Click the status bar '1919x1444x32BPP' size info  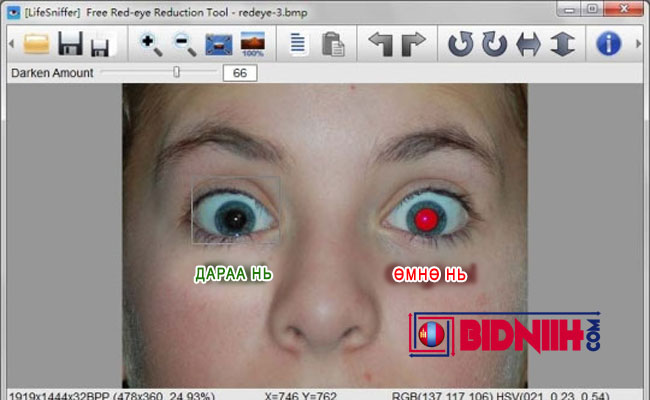[59, 396]
